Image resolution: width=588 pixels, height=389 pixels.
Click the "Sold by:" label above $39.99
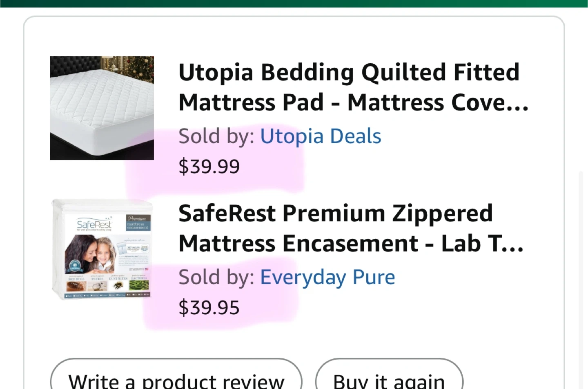click(x=216, y=136)
